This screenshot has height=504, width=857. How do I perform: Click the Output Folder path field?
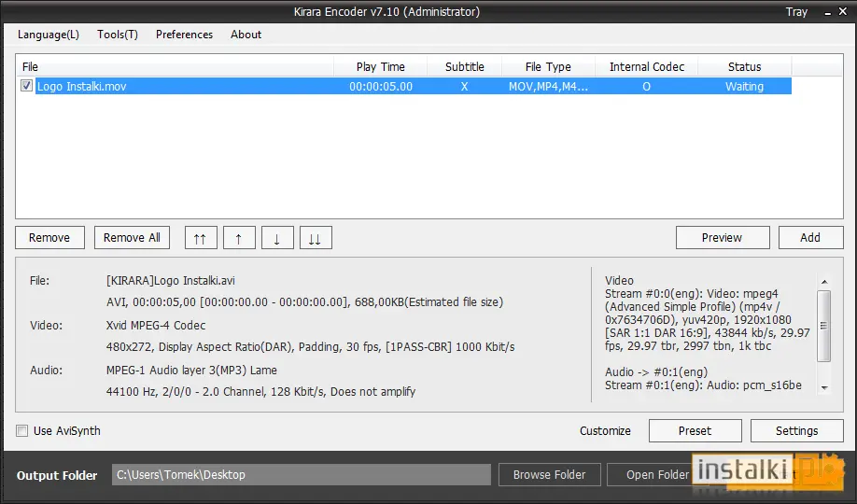click(x=302, y=474)
